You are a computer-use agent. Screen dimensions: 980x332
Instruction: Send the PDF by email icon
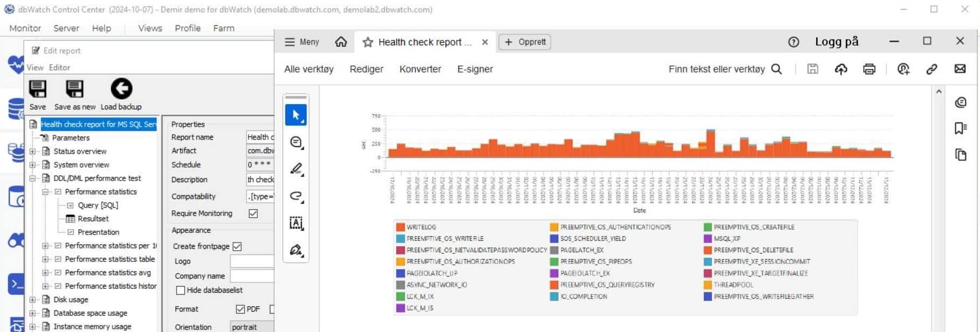point(960,69)
